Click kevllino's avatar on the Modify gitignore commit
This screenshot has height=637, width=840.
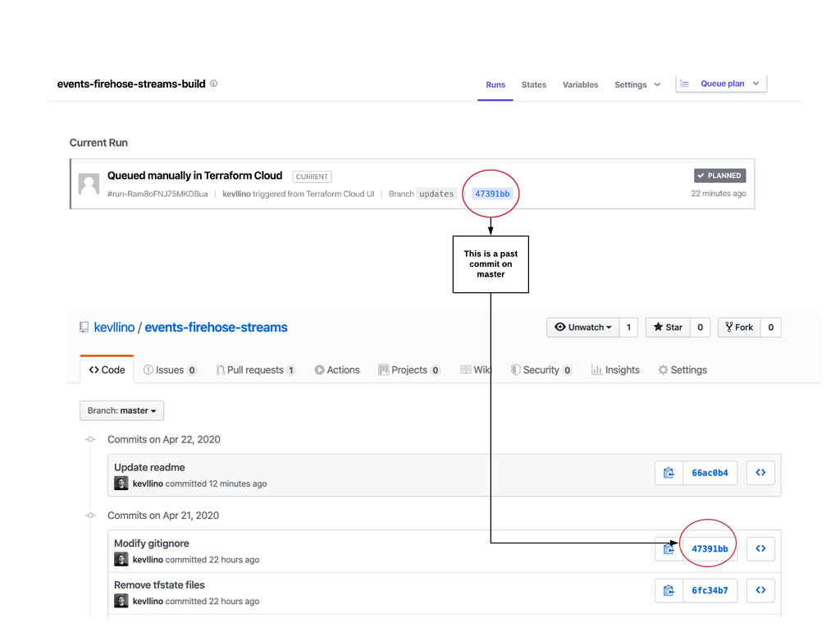click(121, 559)
